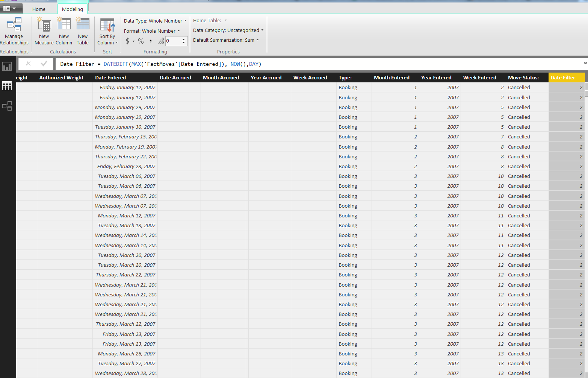This screenshot has height=378, width=588.
Task: Click inside the DAX formula bar
Action: click(x=319, y=64)
